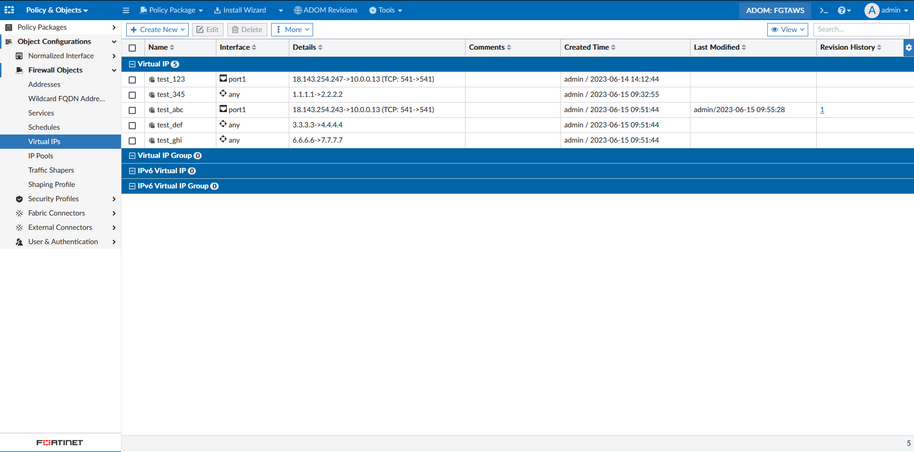Open the Policy Package menu

tap(171, 10)
